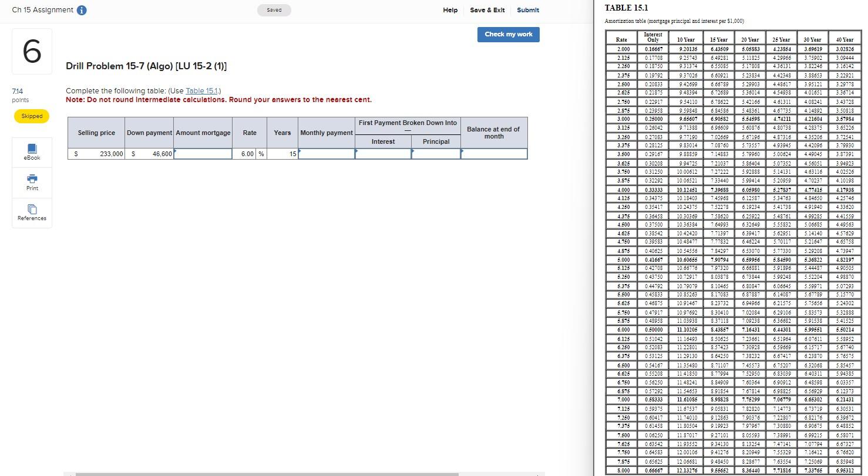Click the question number 6 box
This screenshot has width=868, height=476.
click(32, 51)
